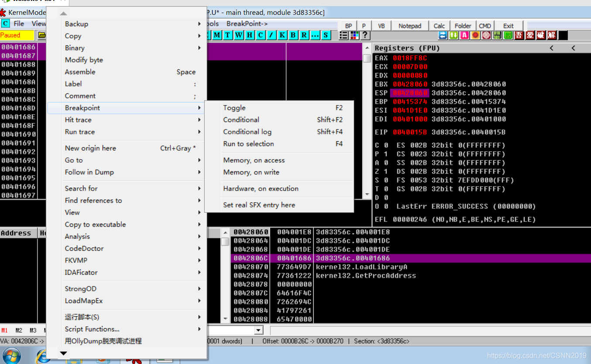Screen dimensions: 591x364
Task: Click the red 解 plugin icon
Action: pos(552,35)
